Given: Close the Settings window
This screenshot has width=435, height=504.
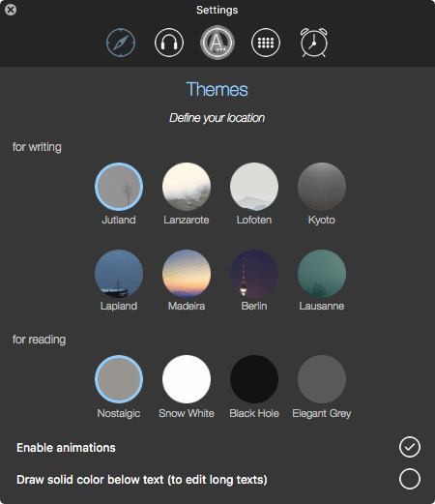Looking at the screenshot, I should pos(11,10).
